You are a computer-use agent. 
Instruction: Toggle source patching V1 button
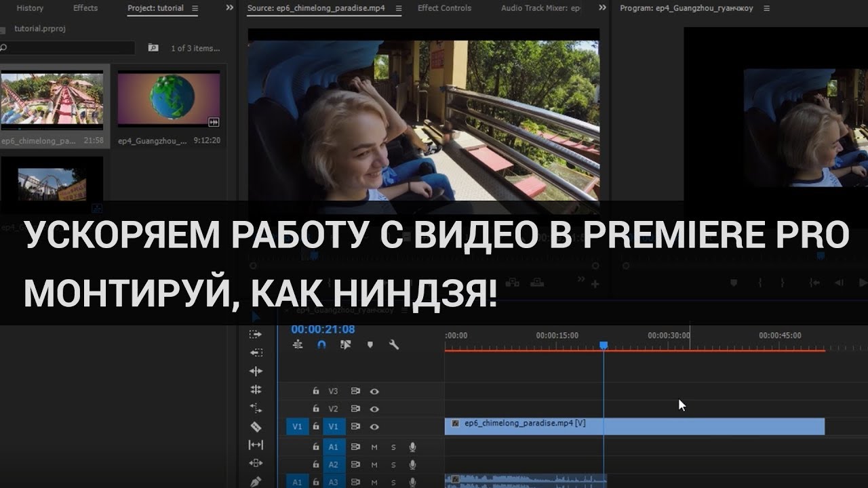[x=297, y=426]
